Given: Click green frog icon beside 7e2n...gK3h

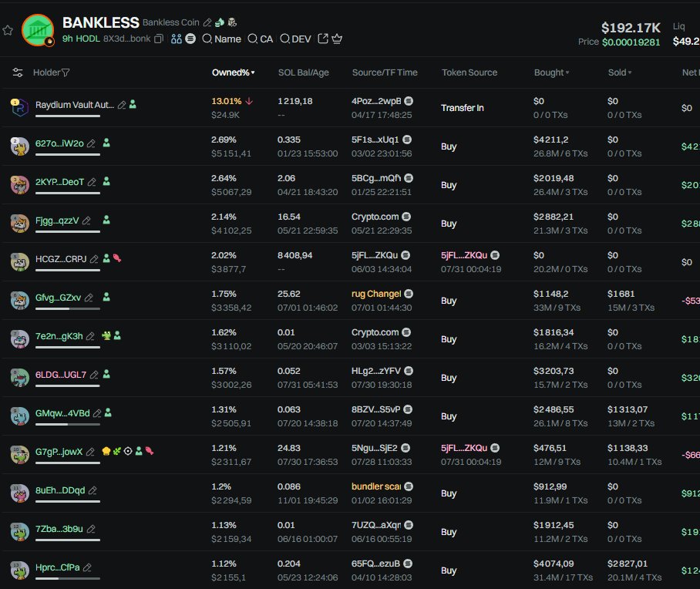Looking at the screenshot, I should coord(106,335).
